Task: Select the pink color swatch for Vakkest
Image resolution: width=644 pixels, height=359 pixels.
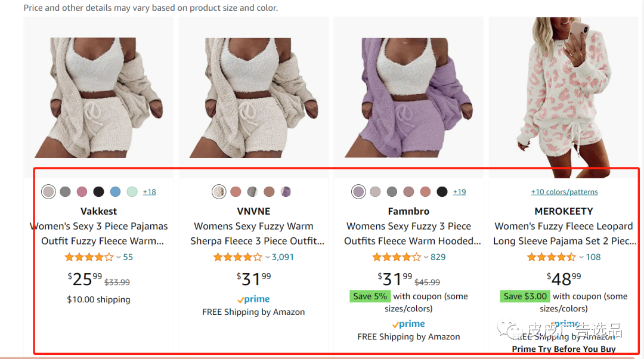Action: point(82,192)
